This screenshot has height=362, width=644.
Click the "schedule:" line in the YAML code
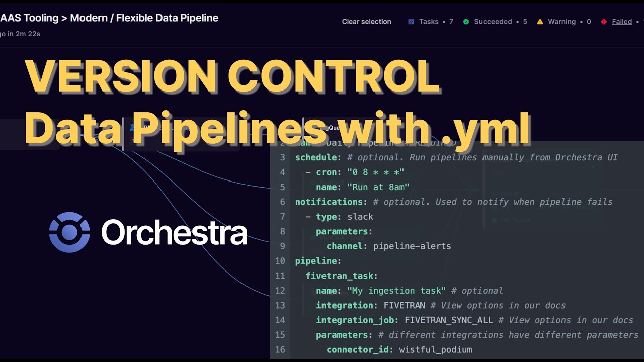(456, 157)
